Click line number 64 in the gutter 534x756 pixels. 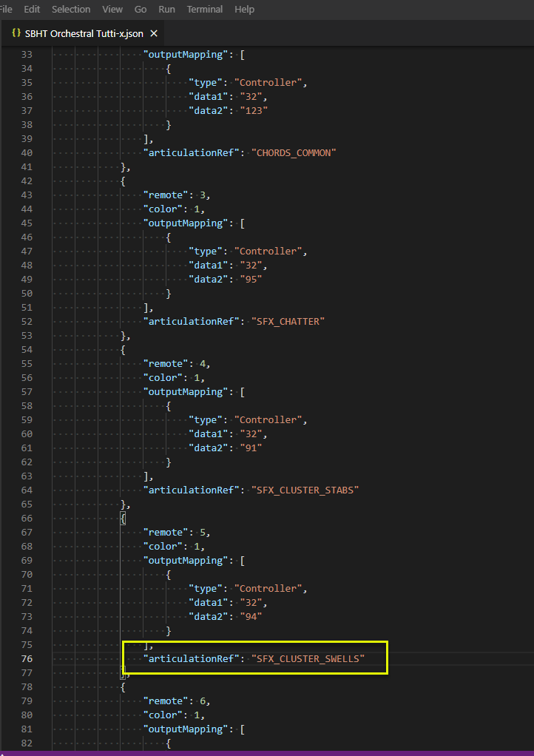pyautogui.click(x=27, y=490)
